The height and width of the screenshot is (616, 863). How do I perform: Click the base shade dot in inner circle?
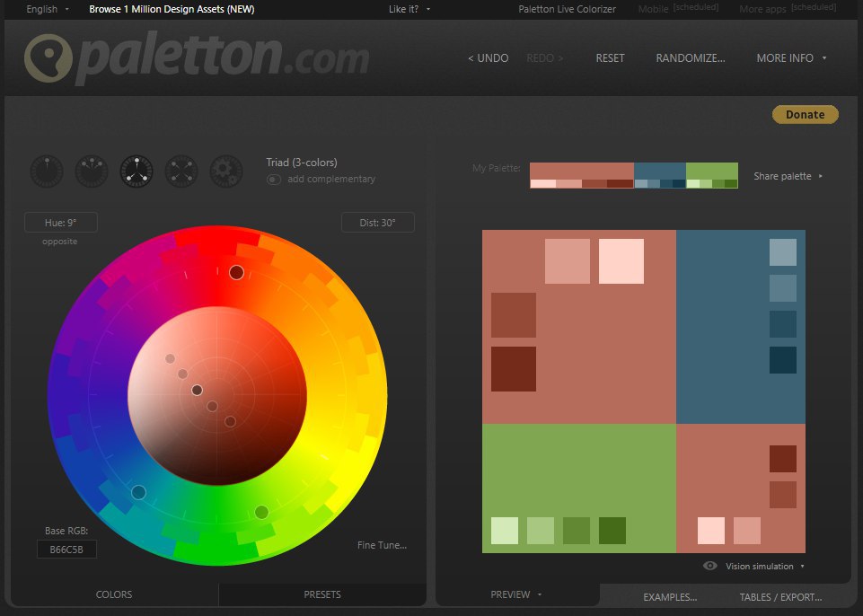[x=197, y=391]
